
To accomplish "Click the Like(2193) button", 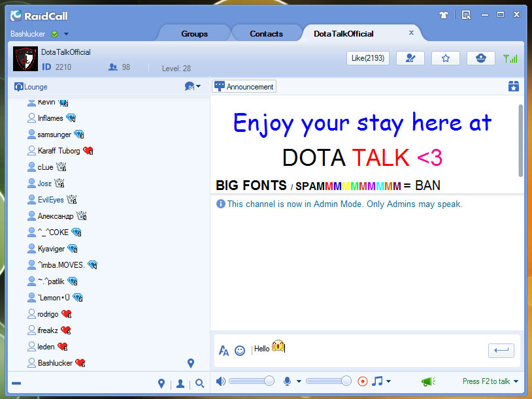I will [367, 58].
